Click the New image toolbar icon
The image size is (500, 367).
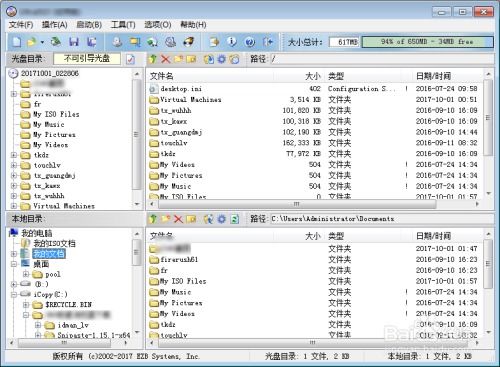click(16, 42)
